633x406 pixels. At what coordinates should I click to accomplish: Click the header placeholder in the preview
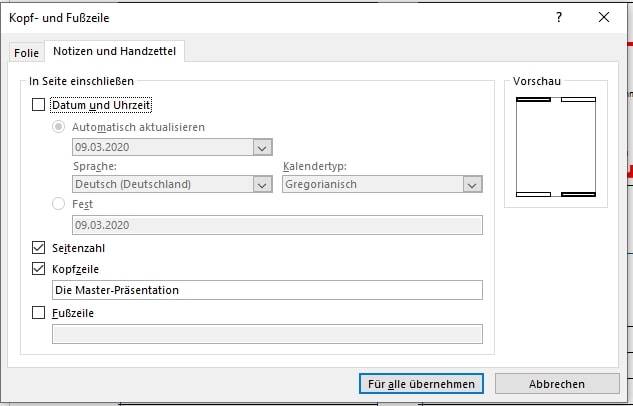[533, 99]
